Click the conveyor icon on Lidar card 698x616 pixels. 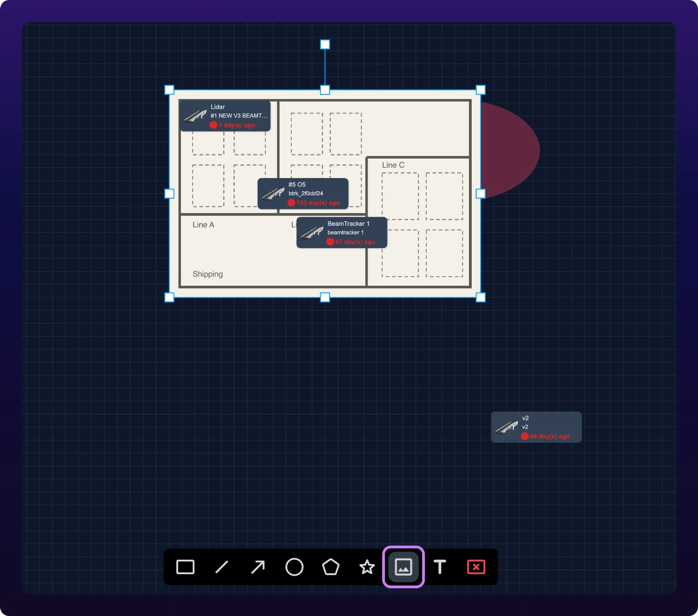point(195,116)
